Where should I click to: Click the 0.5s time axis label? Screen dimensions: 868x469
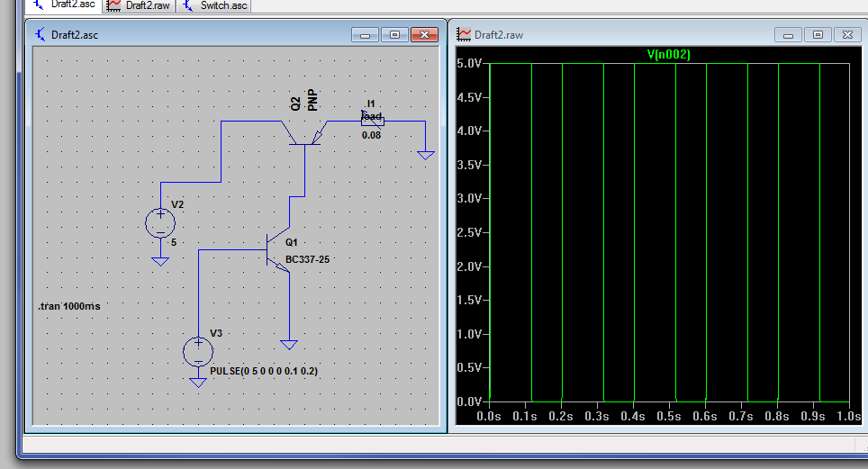tap(669, 417)
